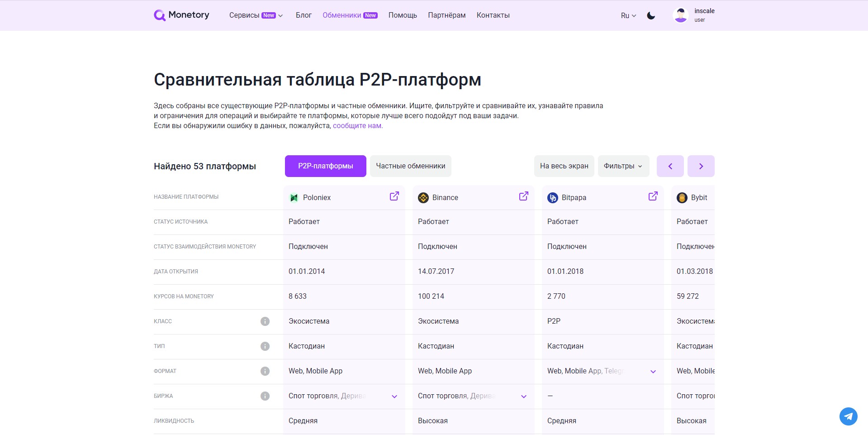Follow the сообщите нам link

coord(358,126)
